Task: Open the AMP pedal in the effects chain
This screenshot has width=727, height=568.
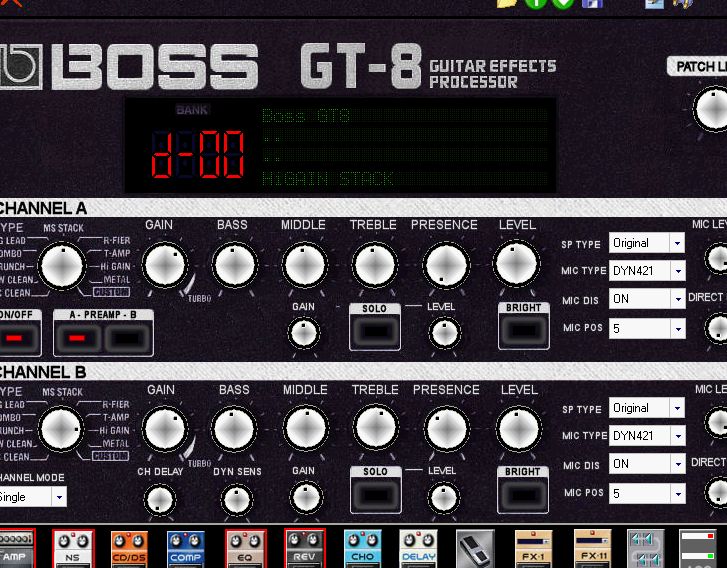Action: click(x=17, y=549)
